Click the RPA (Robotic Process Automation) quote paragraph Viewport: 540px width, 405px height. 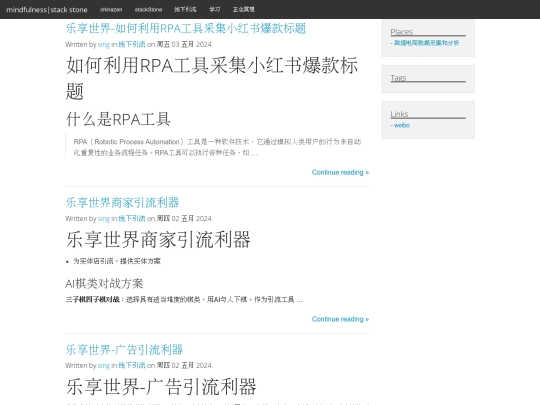217,147
